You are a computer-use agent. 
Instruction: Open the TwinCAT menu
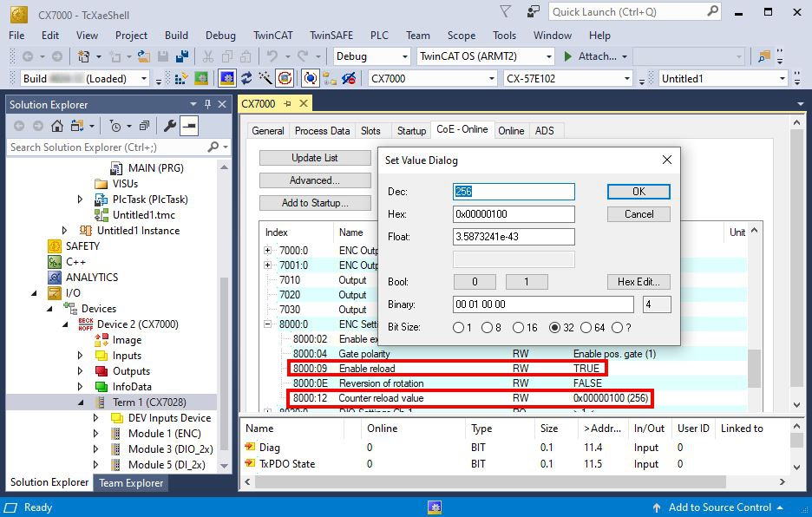[x=273, y=36]
